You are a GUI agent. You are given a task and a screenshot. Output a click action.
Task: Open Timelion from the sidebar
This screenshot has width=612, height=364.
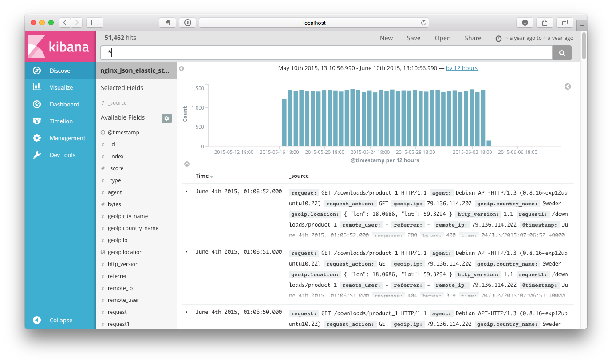pos(60,121)
